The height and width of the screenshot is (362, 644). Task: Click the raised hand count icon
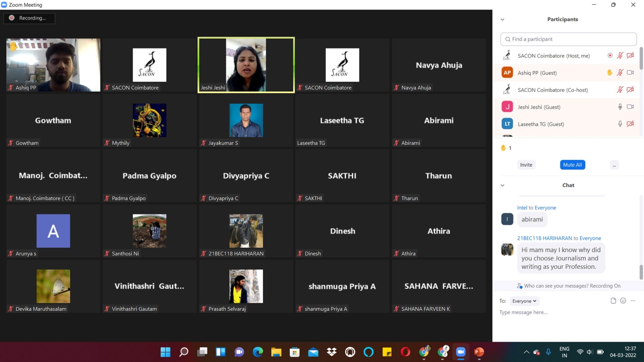503,148
